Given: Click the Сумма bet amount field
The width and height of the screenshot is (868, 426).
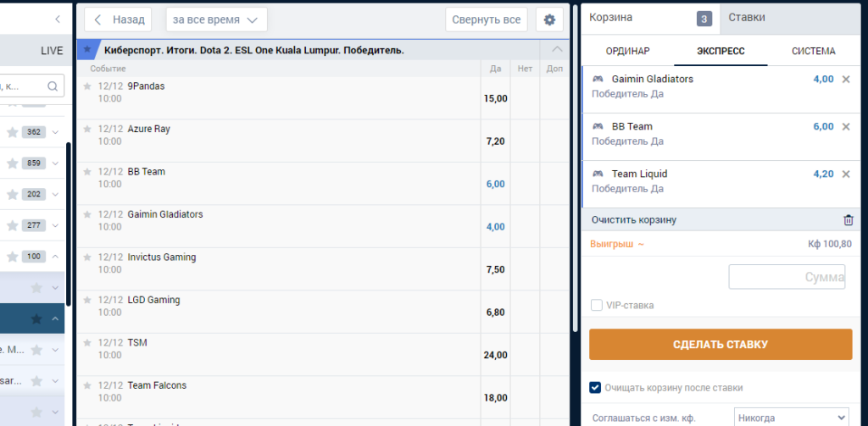Looking at the screenshot, I should coord(787,277).
